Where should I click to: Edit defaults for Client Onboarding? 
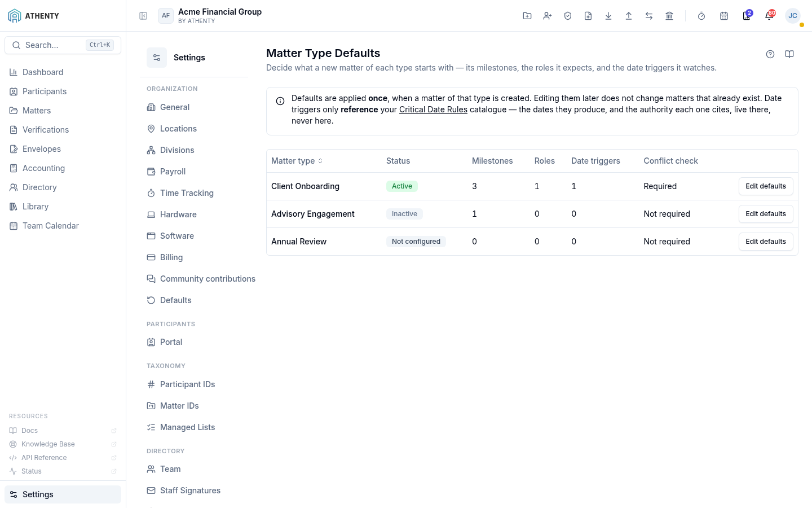766,186
